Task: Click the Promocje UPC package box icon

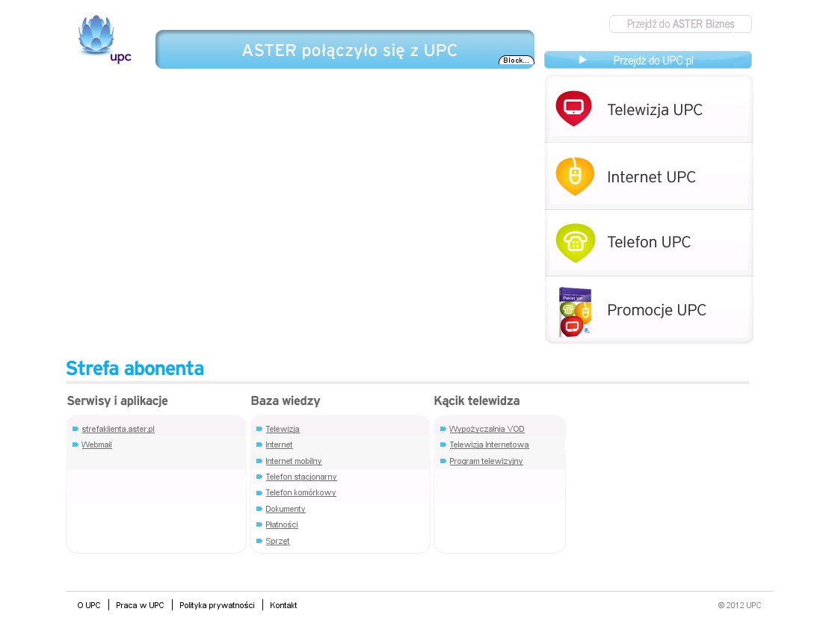Action: (x=575, y=312)
